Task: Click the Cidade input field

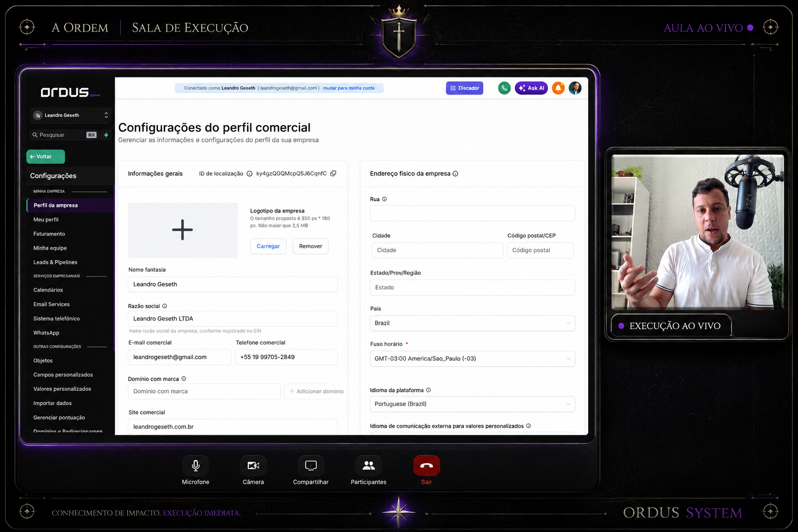Action: [x=437, y=250]
